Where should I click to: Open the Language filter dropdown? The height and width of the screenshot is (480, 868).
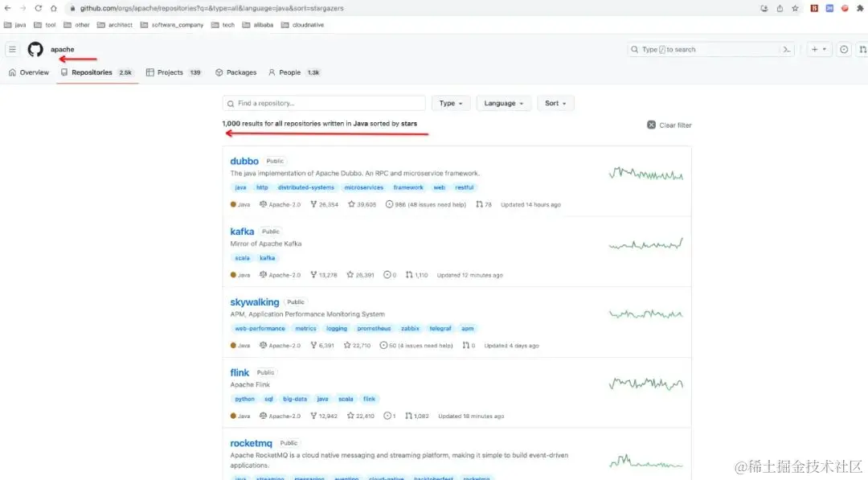(503, 103)
